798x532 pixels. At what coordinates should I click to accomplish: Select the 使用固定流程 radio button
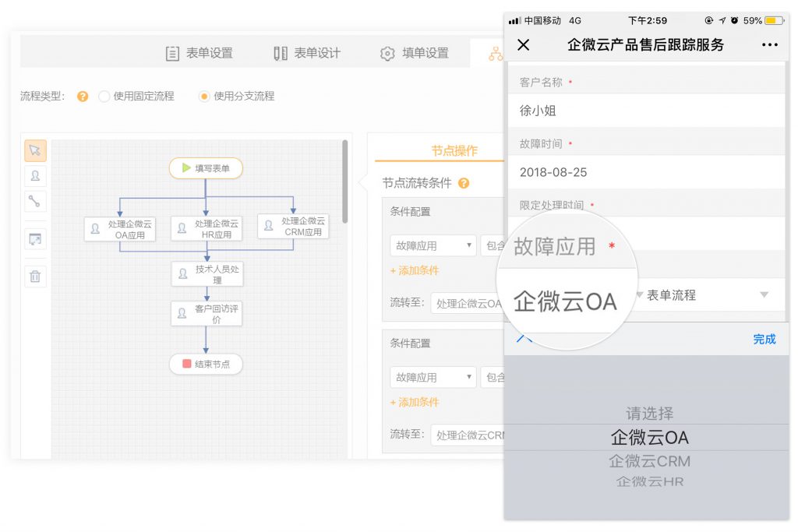coord(102,96)
